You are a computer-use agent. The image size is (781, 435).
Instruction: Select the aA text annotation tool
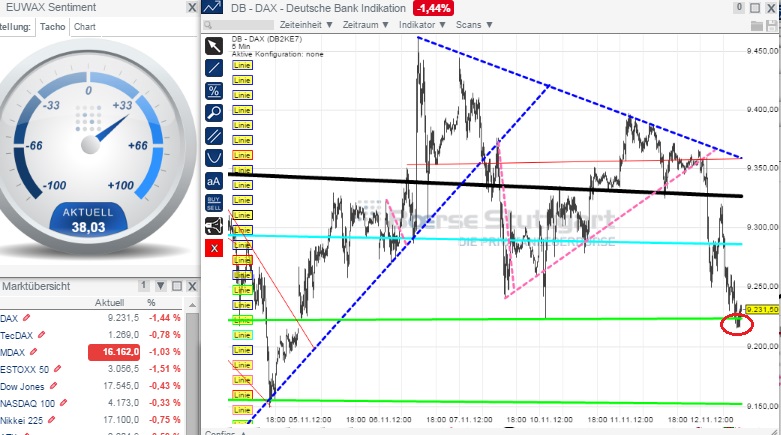(214, 181)
